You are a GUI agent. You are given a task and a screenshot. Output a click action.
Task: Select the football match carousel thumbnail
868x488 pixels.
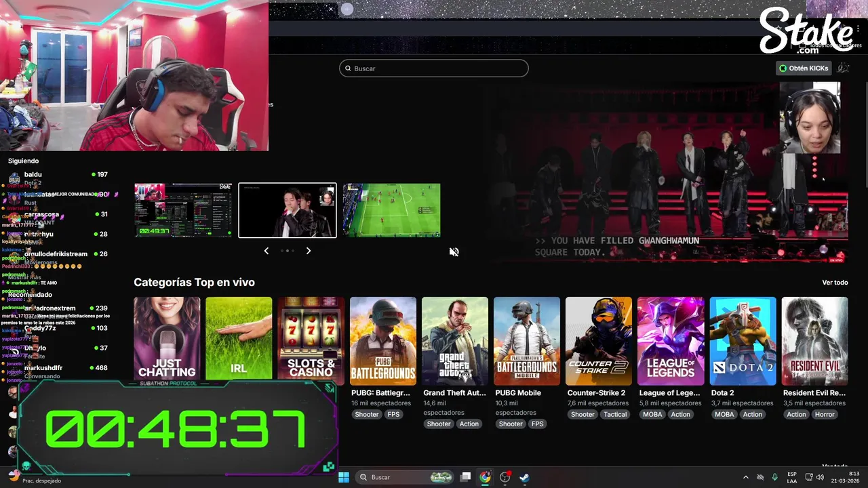(391, 210)
